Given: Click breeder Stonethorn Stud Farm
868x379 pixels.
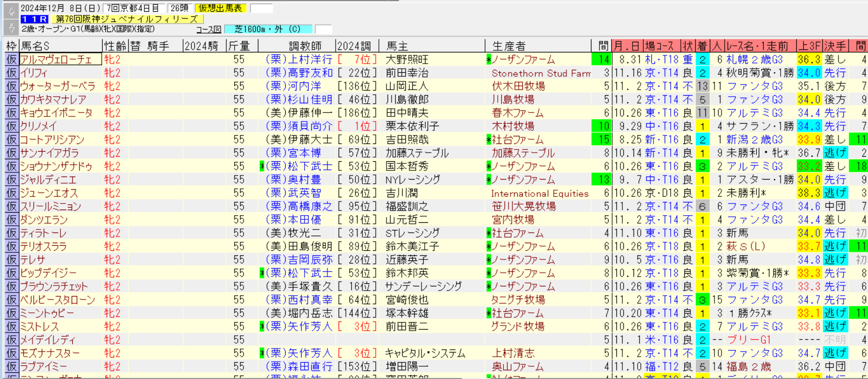Looking at the screenshot, I should [x=541, y=73].
